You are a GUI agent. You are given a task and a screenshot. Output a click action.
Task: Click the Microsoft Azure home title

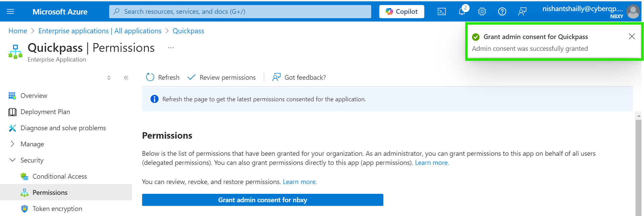pos(60,12)
